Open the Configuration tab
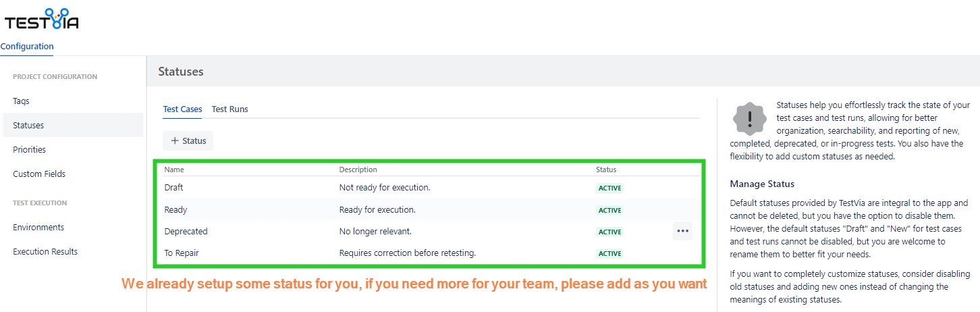This screenshot has width=980, height=312. 27,47
